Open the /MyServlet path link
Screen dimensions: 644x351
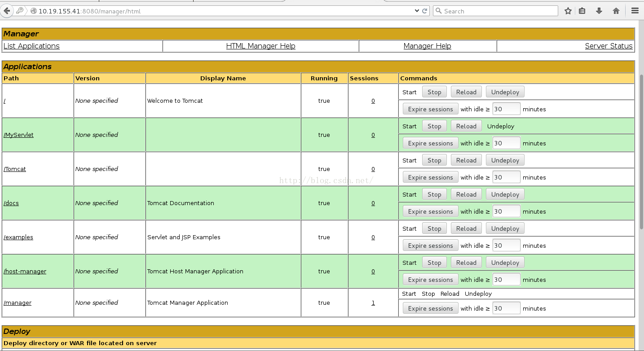pyautogui.click(x=18, y=135)
